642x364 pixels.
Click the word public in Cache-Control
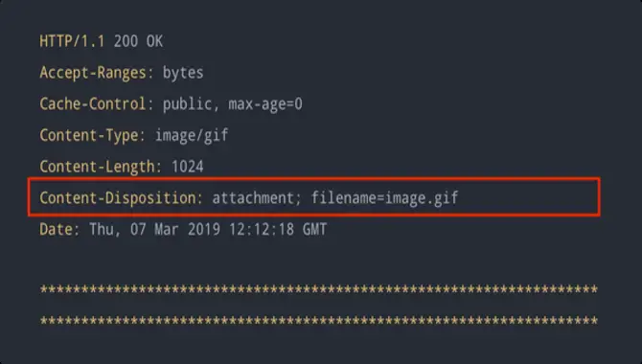tap(187, 104)
